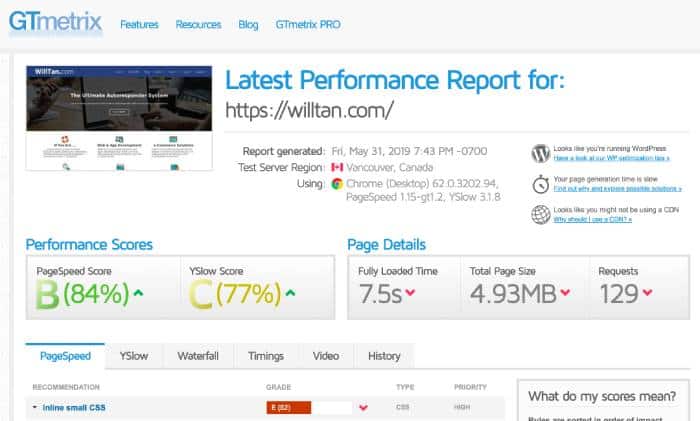Open the GTmetrix PRO link
This screenshot has height=421, width=700.
pos(308,25)
